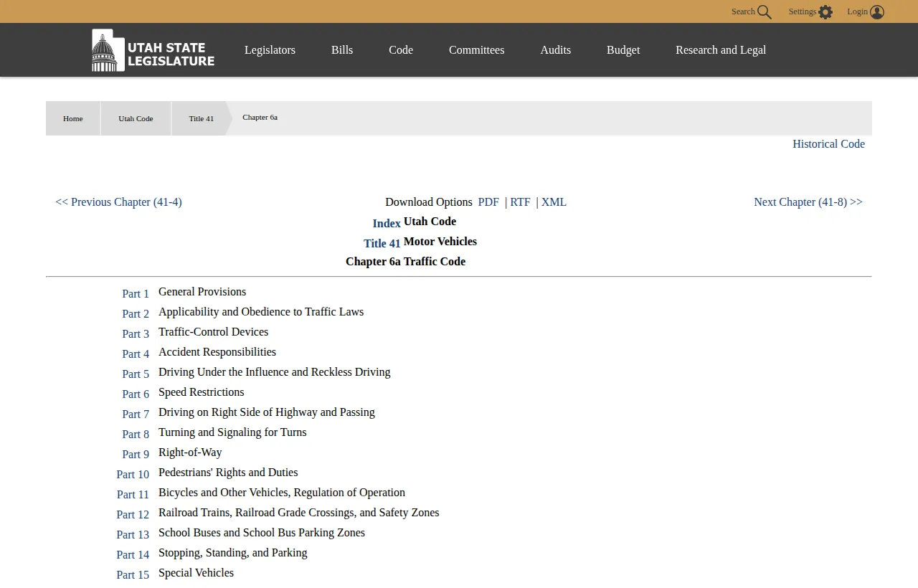Screen dimensions: 918x588
Task: Click the Home breadcrumb
Action: click(x=72, y=118)
